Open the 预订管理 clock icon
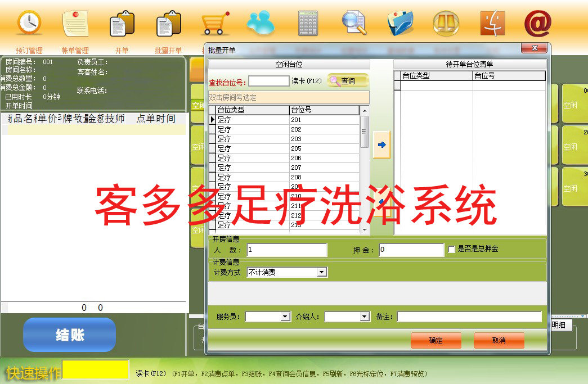 (29, 23)
